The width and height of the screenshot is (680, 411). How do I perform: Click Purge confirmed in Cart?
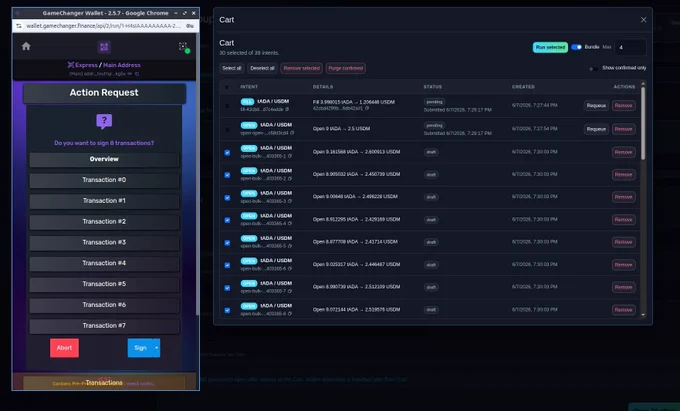[x=346, y=68]
